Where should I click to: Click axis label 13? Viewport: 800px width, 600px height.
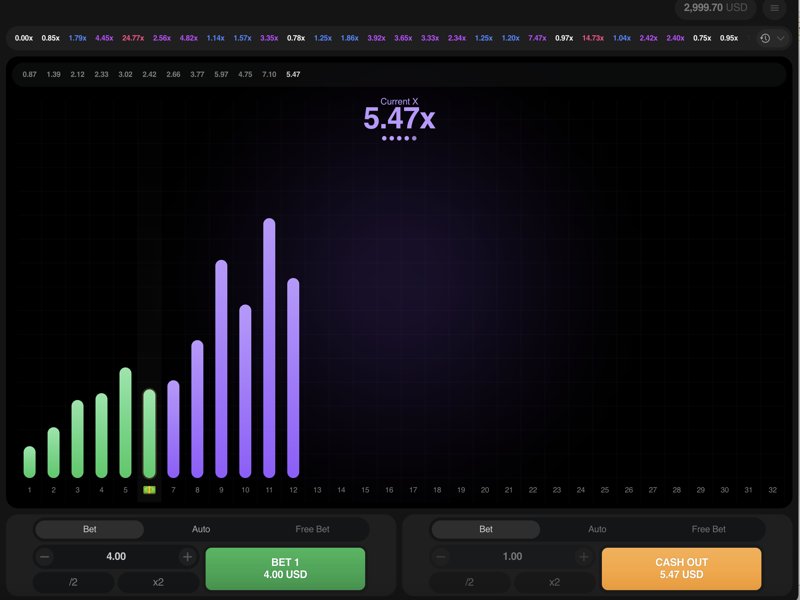(x=317, y=490)
